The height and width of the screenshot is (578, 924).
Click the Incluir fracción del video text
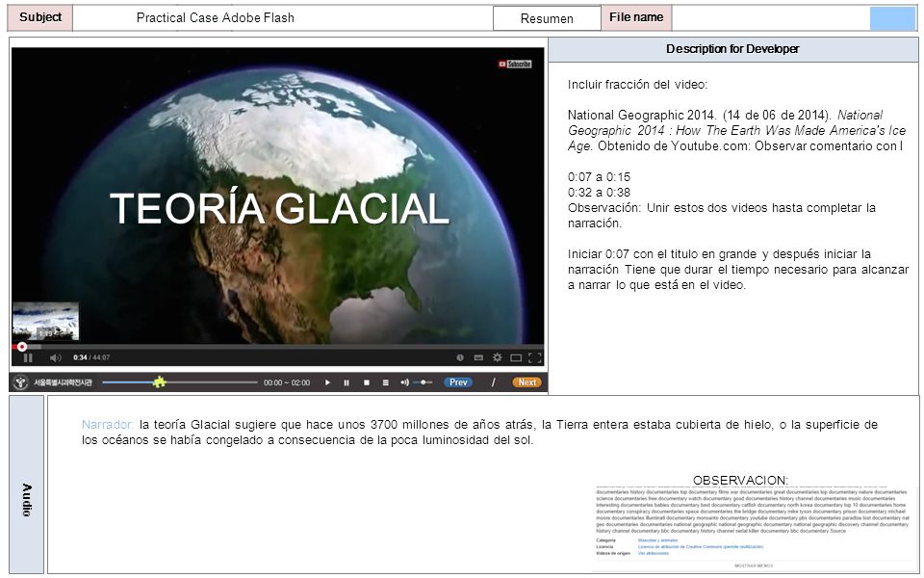coord(637,85)
